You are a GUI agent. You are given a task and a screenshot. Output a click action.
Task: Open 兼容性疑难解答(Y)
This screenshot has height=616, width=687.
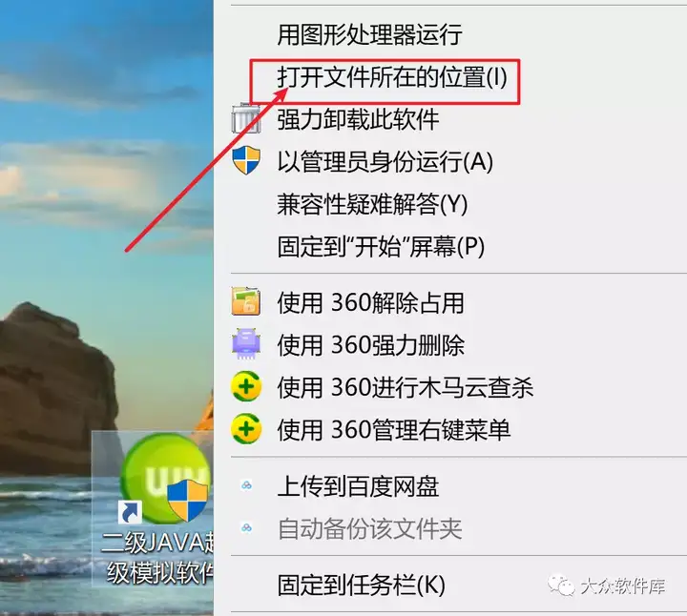[x=372, y=204]
